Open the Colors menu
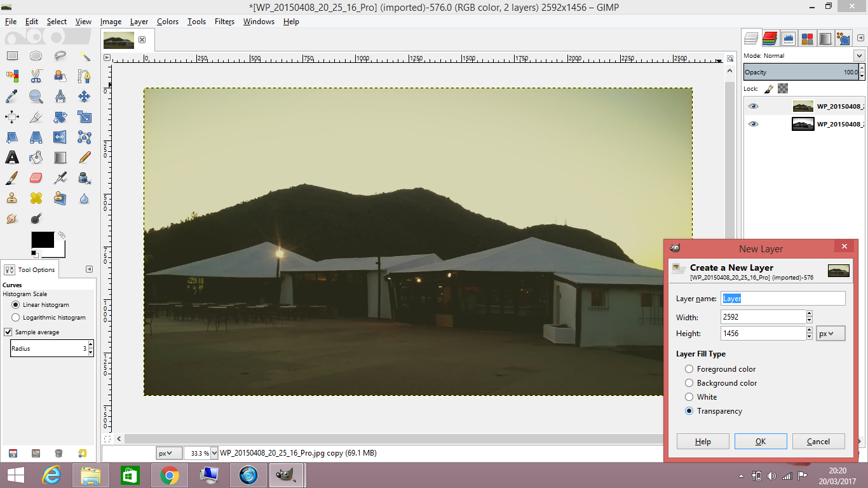This screenshot has height=488, width=868. [167, 21]
